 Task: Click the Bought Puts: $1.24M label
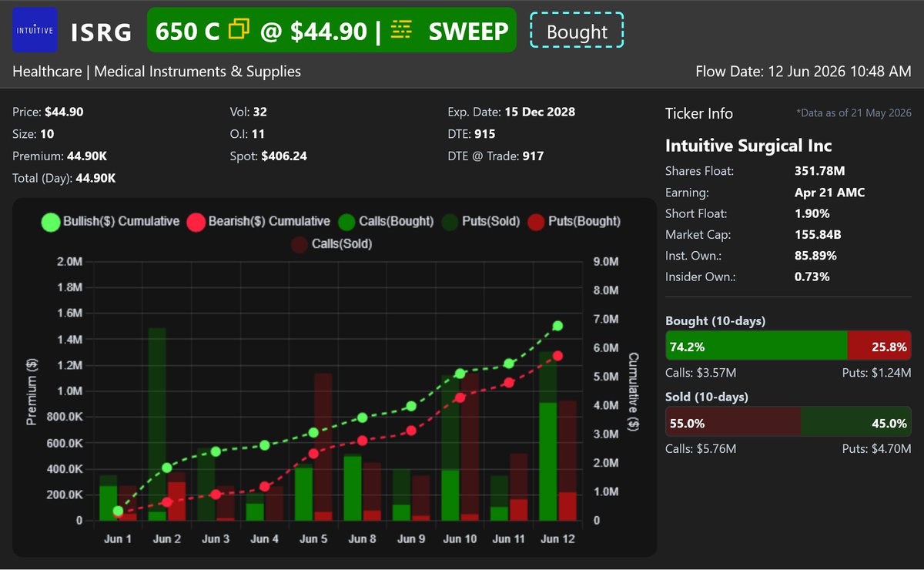877,373
